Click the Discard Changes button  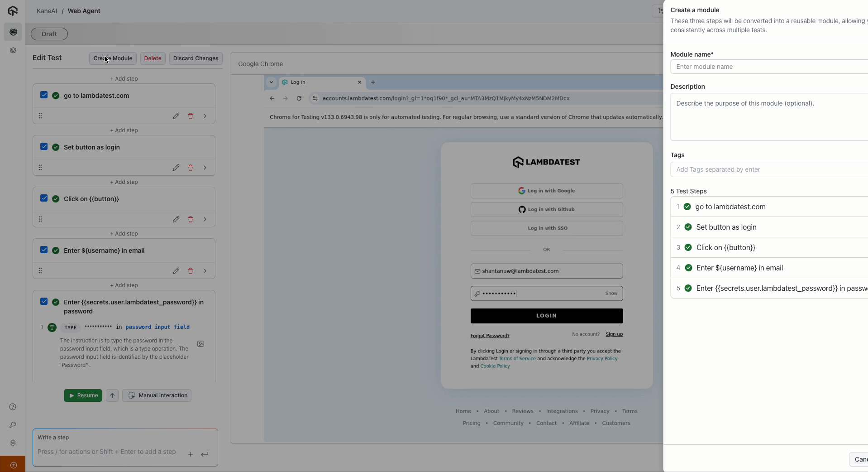pos(196,58)
